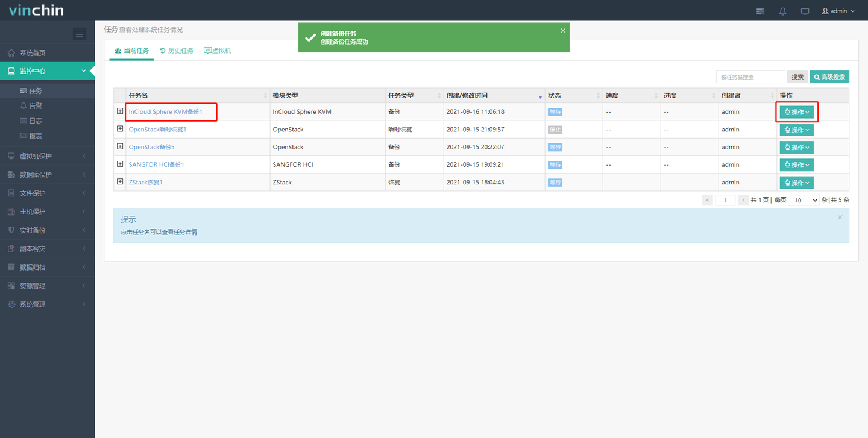Dismiss the green 创建备份任务 notification
The width and height of the screenshot is (868, 438).
point(563,31)
